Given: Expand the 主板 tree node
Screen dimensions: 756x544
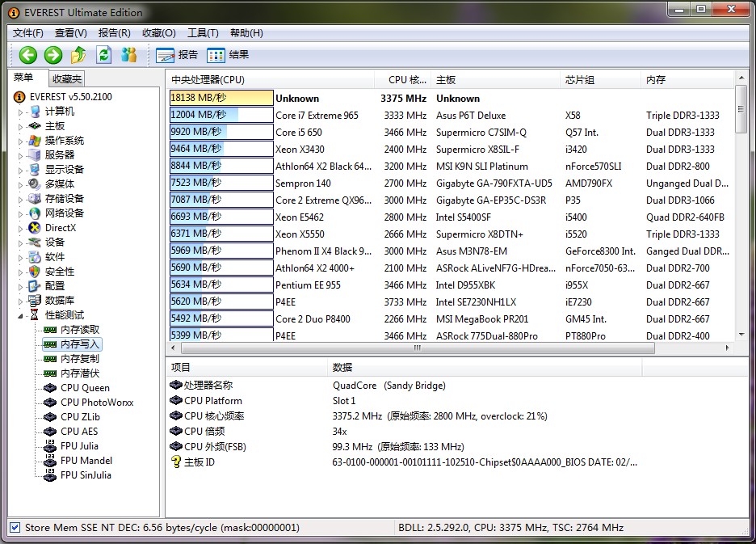Looking at the screenshot, I should point(21,126).
